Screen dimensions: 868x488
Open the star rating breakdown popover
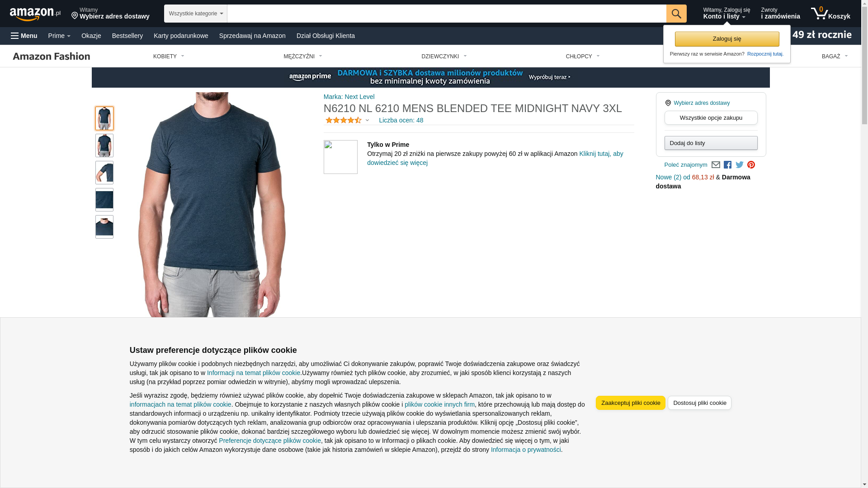coord(347,120)
